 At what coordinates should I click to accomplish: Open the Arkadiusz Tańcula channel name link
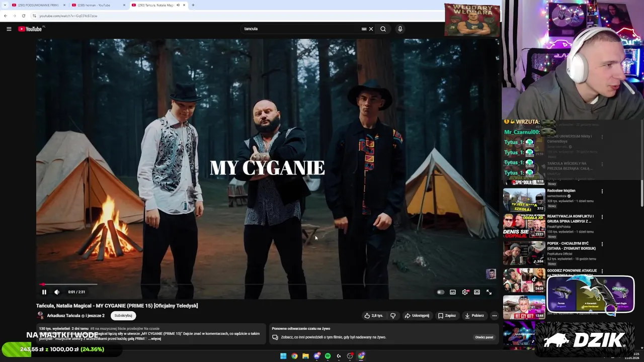64,316
